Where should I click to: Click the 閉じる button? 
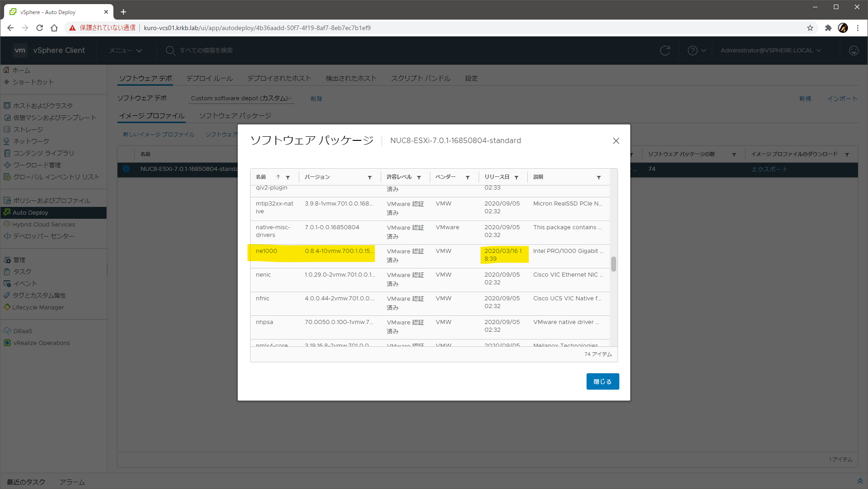coord(602,381)
